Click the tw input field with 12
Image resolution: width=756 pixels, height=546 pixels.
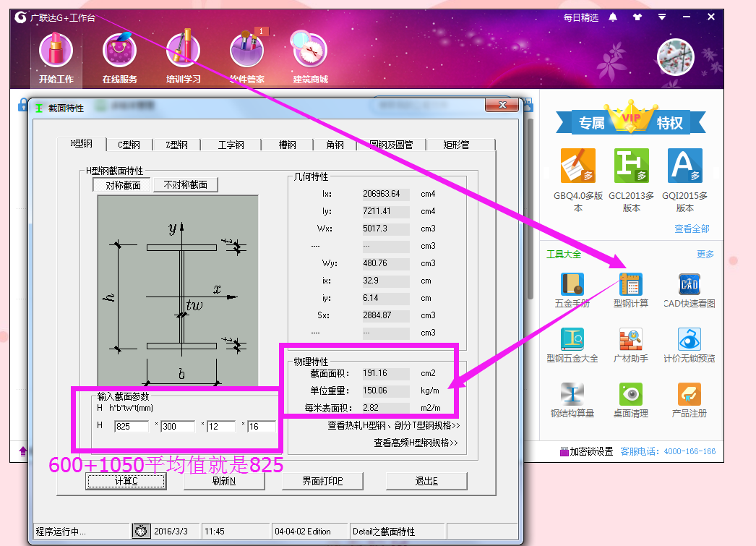(x=221, y=427)
